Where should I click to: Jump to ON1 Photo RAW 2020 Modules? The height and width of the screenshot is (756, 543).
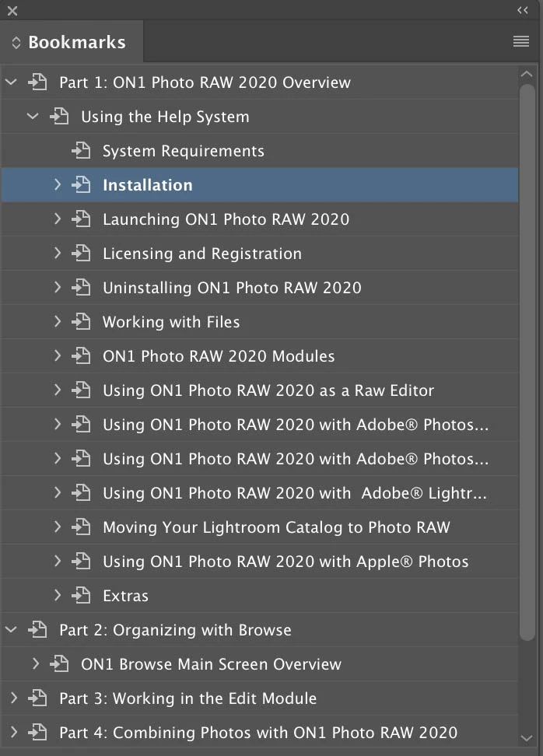(219, 356)
